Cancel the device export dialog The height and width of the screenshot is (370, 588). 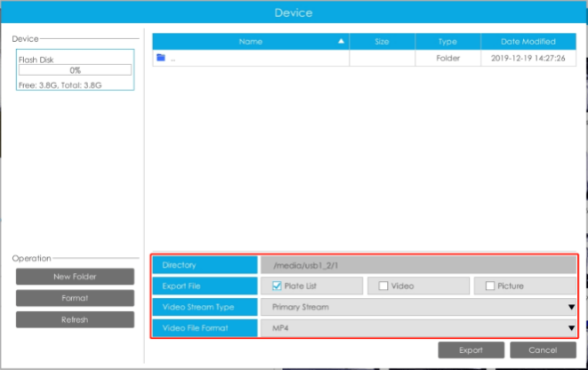pyautogui.click(x=543, y=350)
